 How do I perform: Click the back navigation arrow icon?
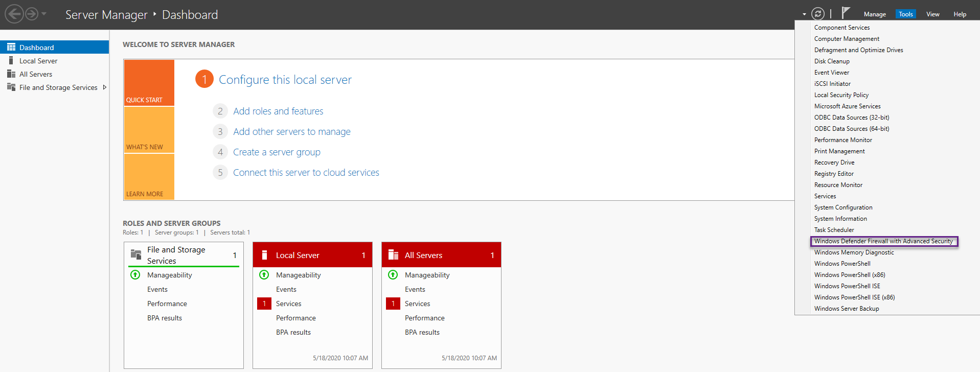coord(14,14)
